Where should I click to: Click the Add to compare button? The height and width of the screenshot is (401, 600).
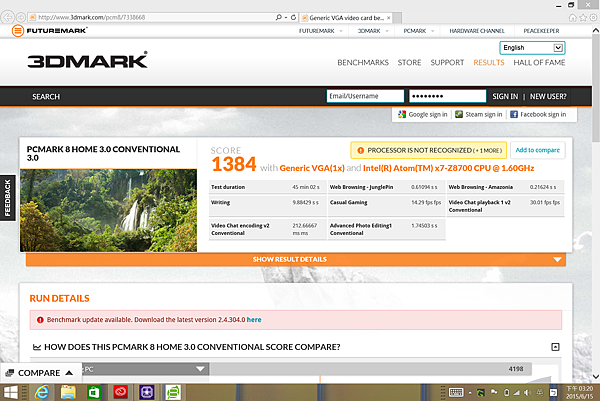pos(538,150)
